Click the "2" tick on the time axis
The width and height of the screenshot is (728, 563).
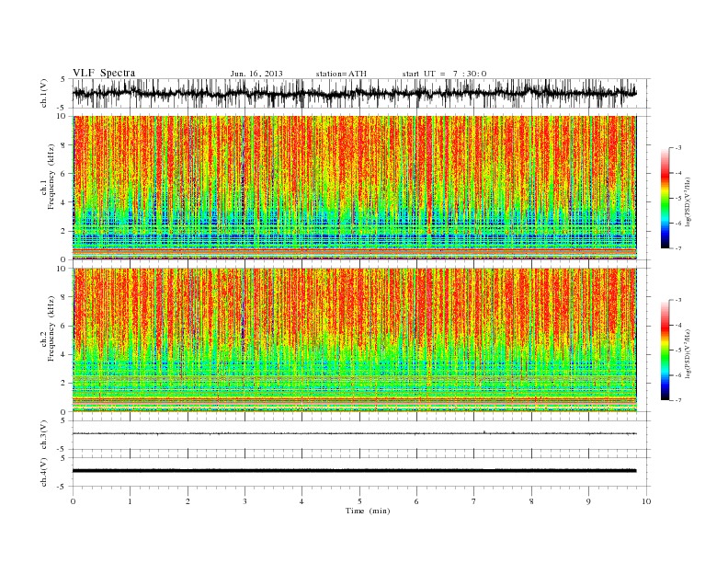pos(188,501)
